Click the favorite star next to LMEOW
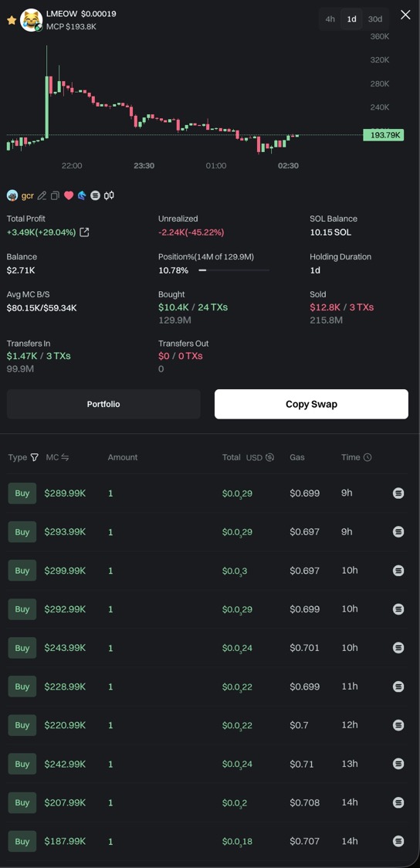This screenshot has width=420, height=868. 11,20
